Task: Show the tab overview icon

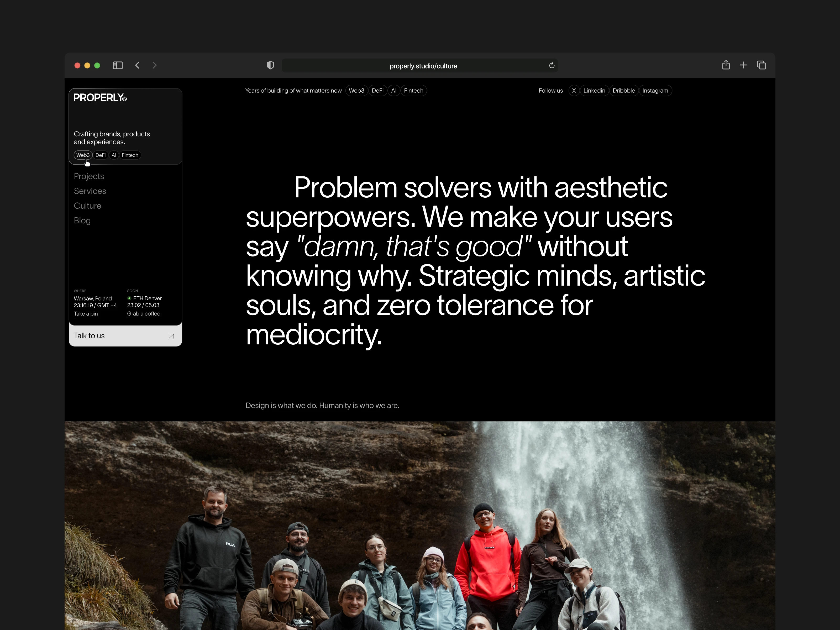Action: coord(762,65)
